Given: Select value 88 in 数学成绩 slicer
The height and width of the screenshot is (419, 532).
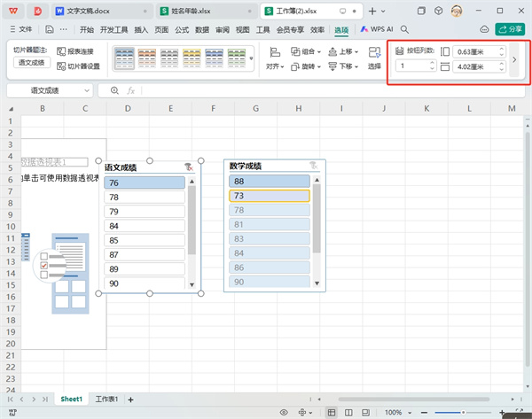Looking at the screenshot, I should click(270, 181).
